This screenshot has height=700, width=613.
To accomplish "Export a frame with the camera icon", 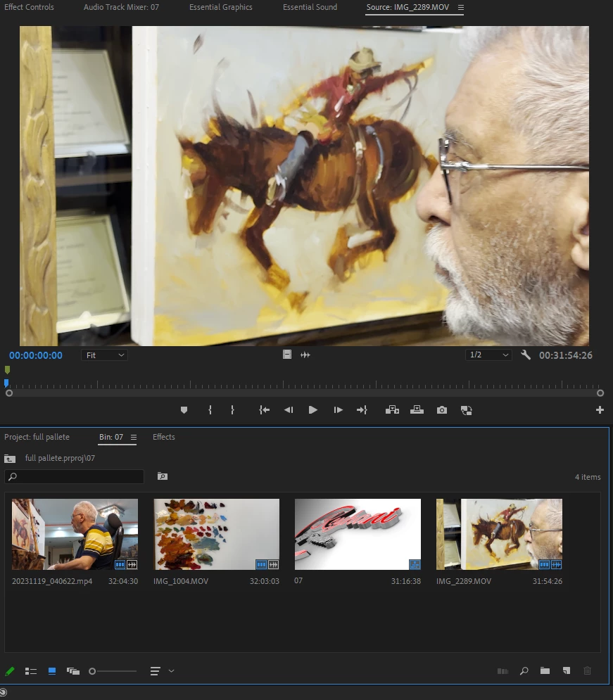I will pos(442,410).
